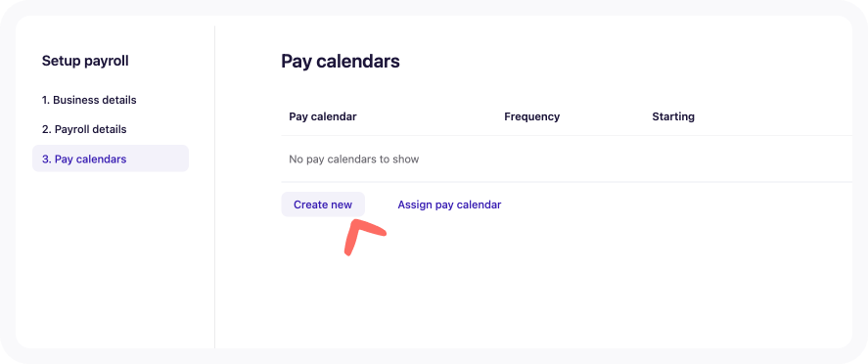The width and height of the screenshot is (868, 364).
Task: Click the number 2 before Payroll details
Action: coord(46,129)
